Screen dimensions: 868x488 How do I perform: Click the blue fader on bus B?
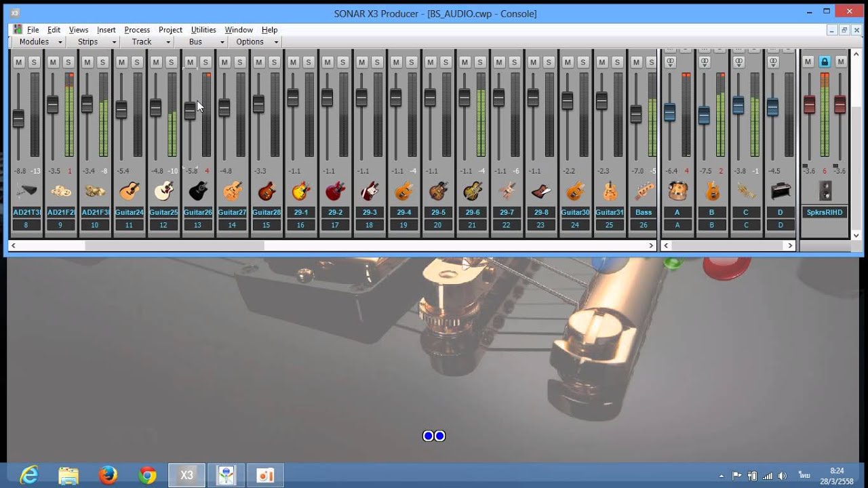click(x=704, y=116)
